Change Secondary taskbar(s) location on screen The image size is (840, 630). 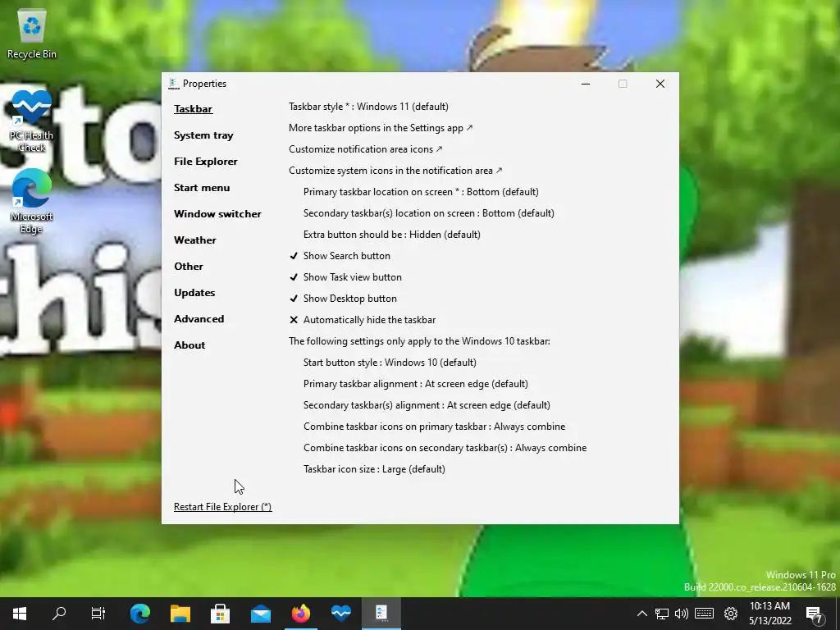pos(428,213)
